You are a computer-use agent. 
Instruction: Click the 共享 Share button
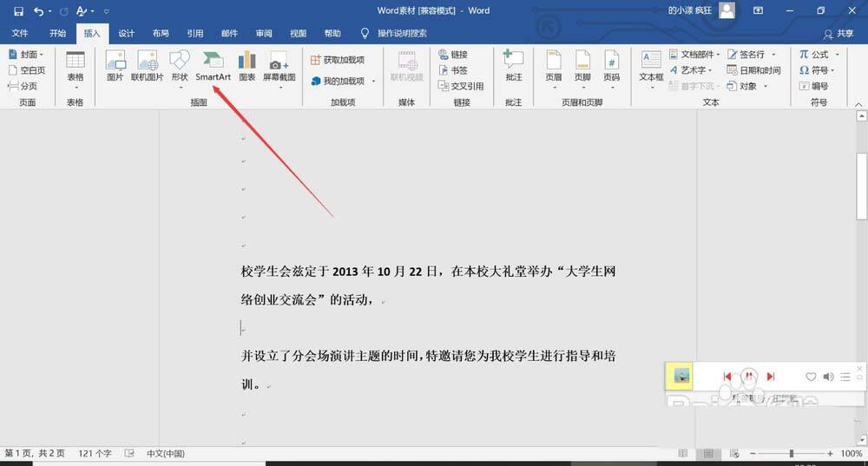pos(838,34)
